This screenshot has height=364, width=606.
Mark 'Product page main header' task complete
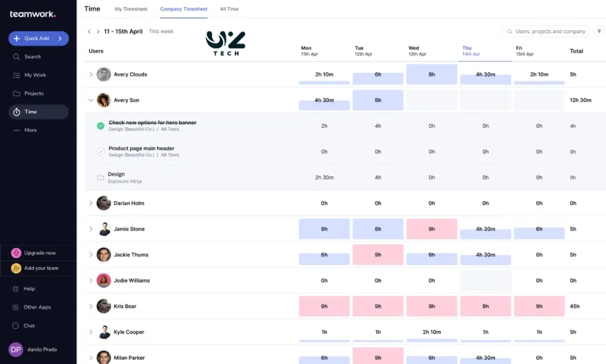(101, 152)
